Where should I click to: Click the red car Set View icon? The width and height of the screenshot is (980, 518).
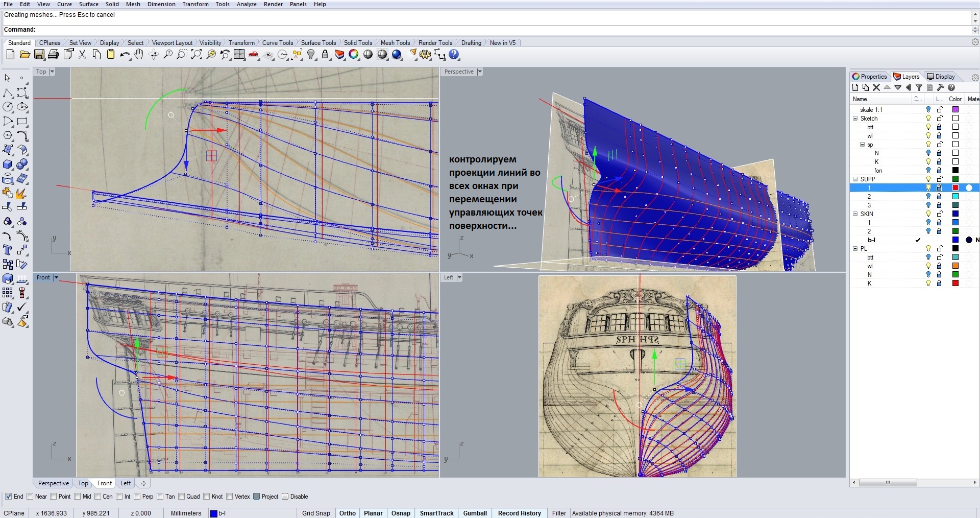tap(254, 55)
